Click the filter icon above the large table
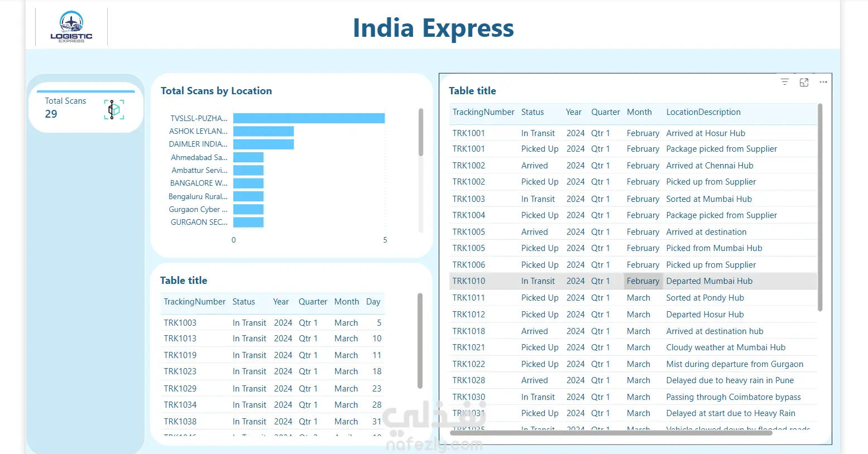This screenshot has width=868, height=454. pos(784,82)
